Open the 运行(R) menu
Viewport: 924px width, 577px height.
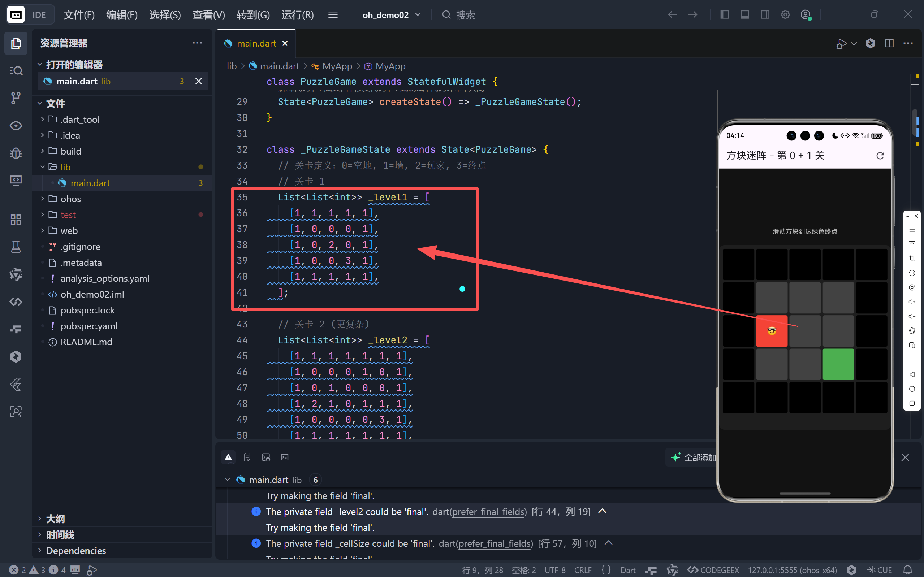[x=297, y=15]
